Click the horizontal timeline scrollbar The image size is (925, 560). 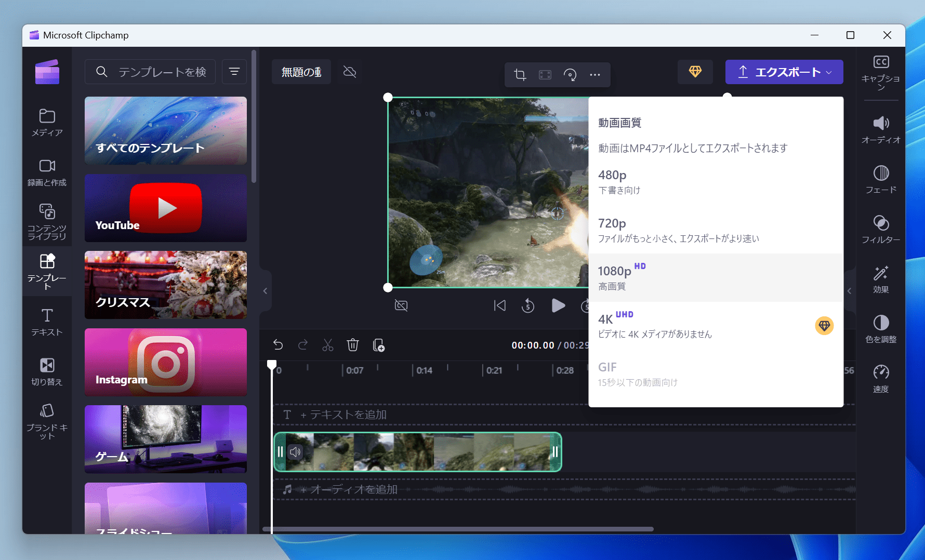click(x=458, y=529)
